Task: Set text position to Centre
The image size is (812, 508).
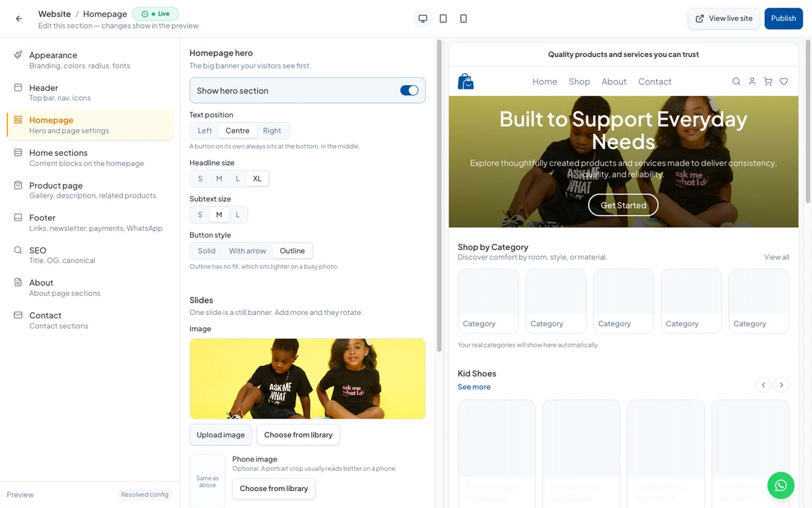Action: (238, 131)
